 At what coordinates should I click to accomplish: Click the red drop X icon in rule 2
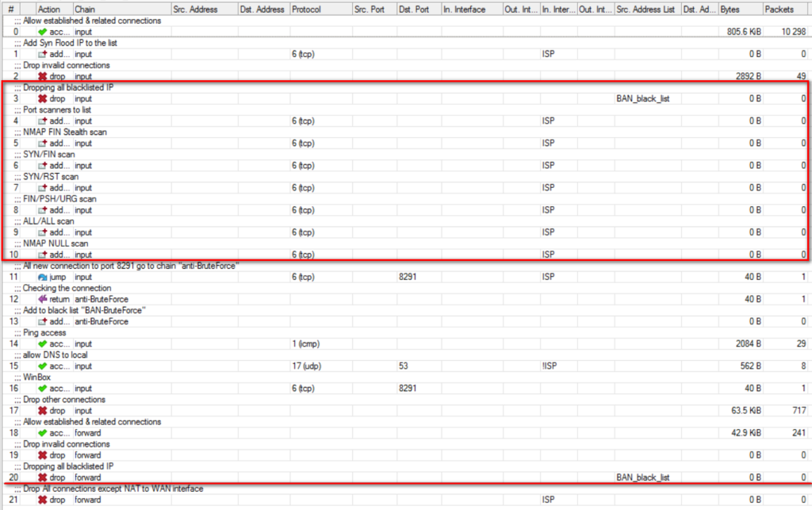[x=43, y=76]
